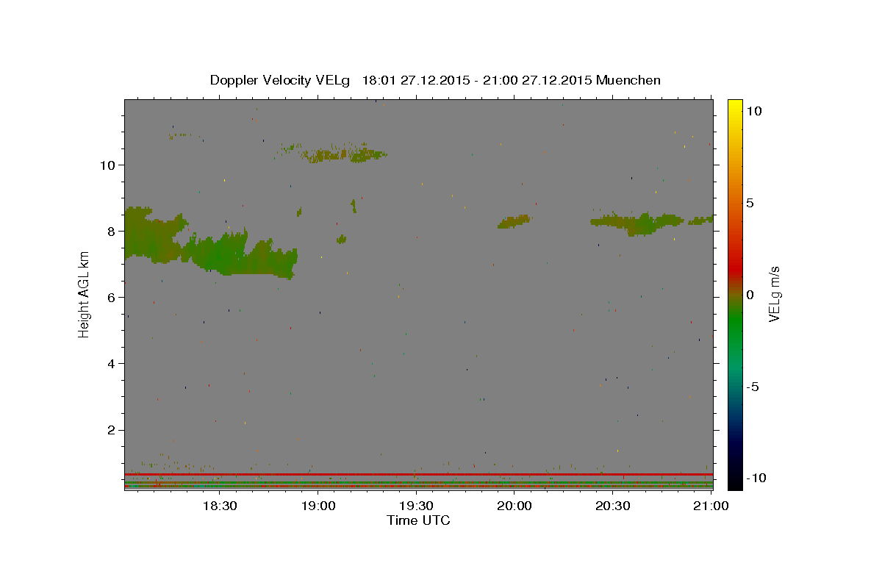
Task: Click the height tick label "4"
Action: 112,364
